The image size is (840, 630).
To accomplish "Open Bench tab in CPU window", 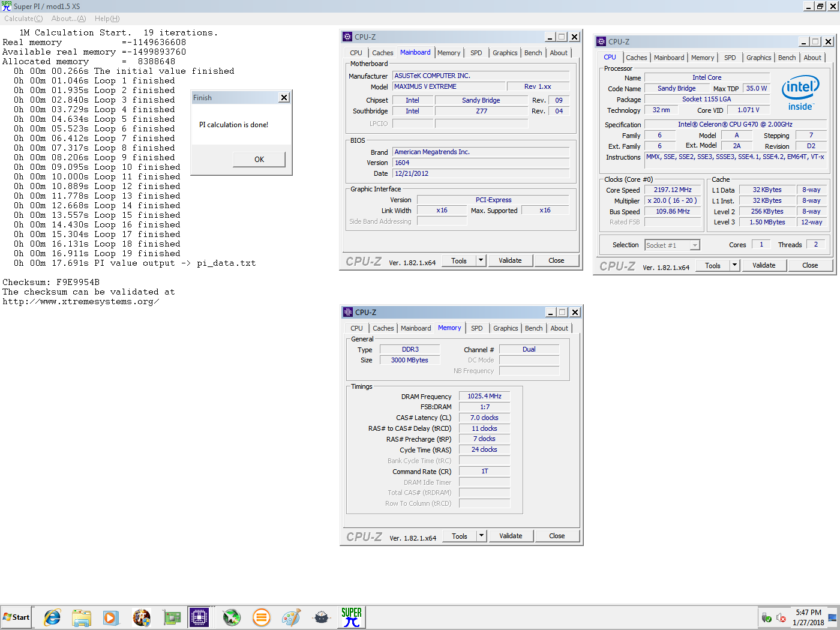I will (x=787, y=58).
